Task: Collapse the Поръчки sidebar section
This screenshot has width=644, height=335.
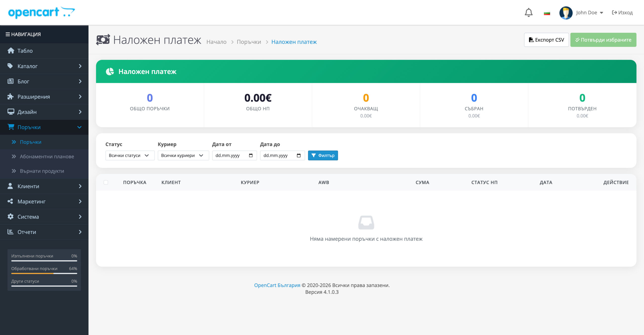Action: point(79,127)
